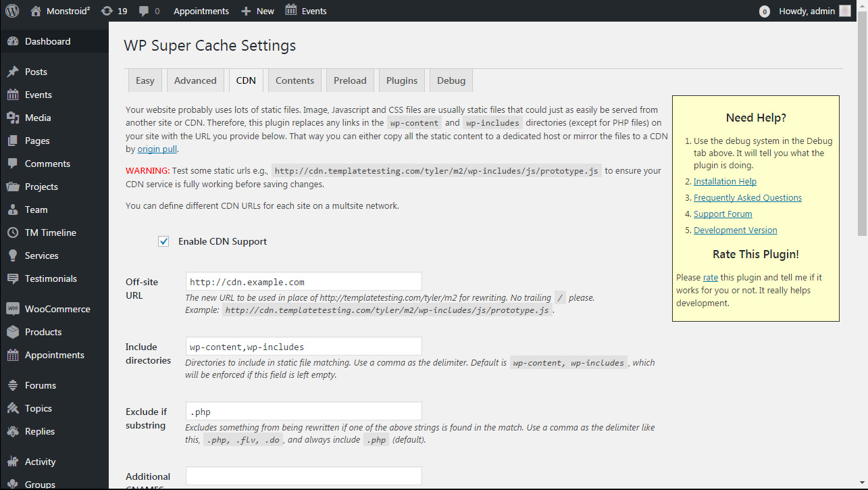Click the WooCommerce sidebar icon
The height and width of the screenshot is (490, 868).
coord(13,309)
